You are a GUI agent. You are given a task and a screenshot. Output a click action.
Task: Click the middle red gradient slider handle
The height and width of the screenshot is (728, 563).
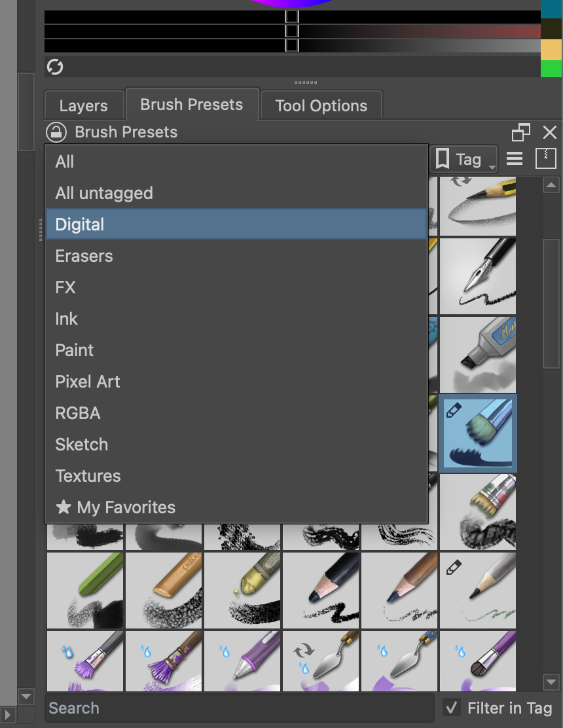pyautogui.click(x=292, y=31)
